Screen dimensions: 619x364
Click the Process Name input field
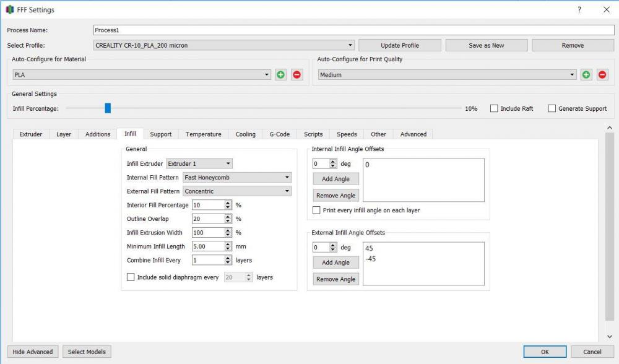pos(353,30)
